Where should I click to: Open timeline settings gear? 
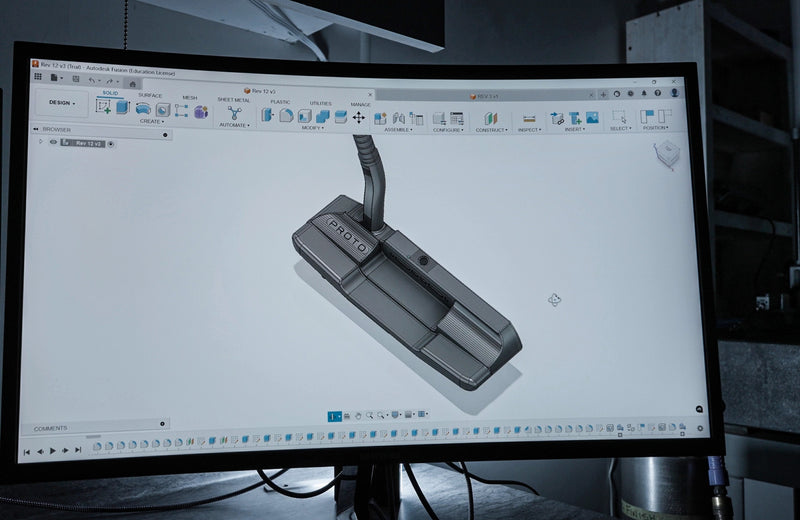700,429
